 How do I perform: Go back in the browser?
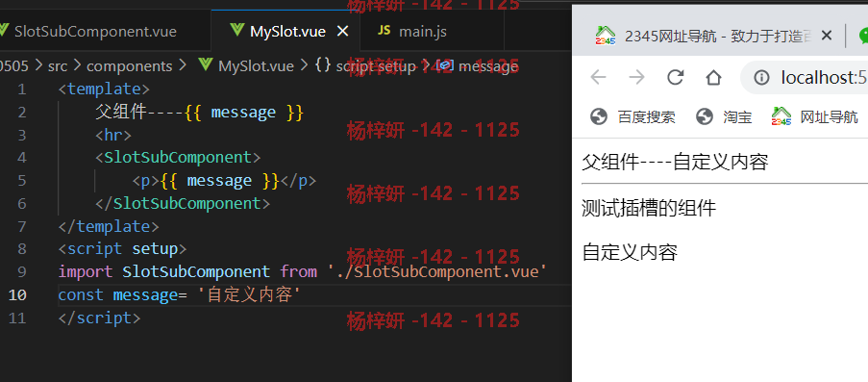point(599,77)
